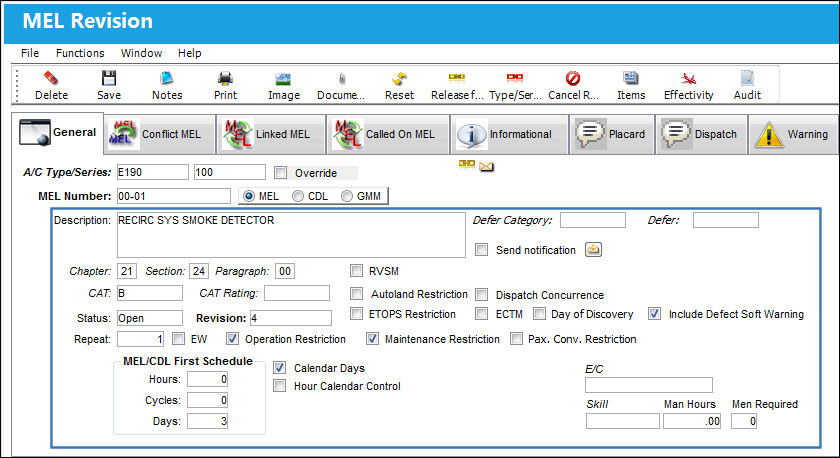Select the GMM radio button

click(x=347, y=196)
